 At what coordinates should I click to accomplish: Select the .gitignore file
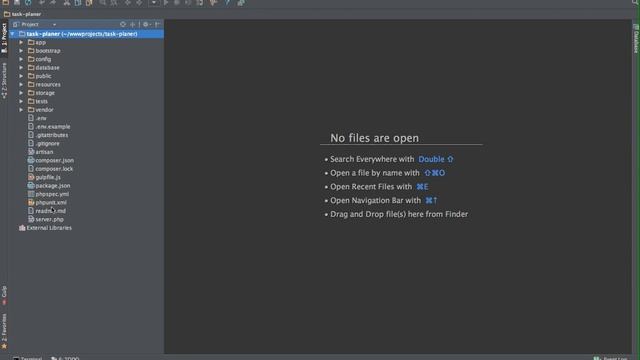tap(44, 144)
